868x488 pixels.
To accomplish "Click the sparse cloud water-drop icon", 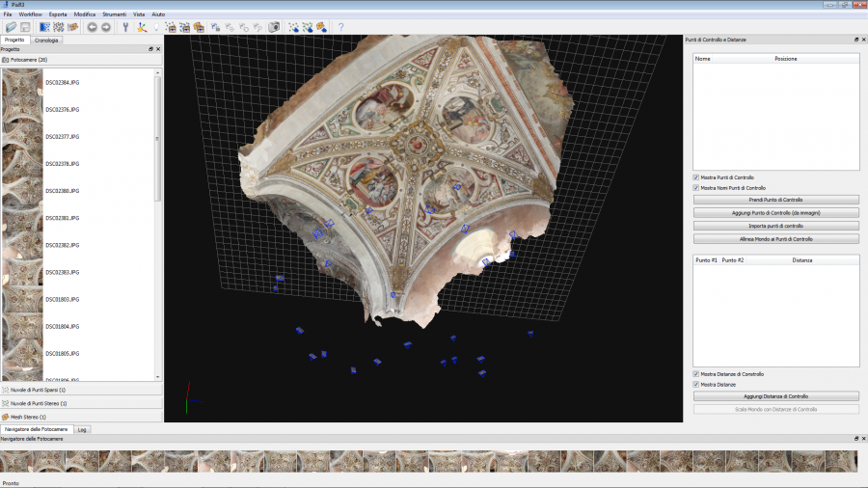I will (293, 27).
